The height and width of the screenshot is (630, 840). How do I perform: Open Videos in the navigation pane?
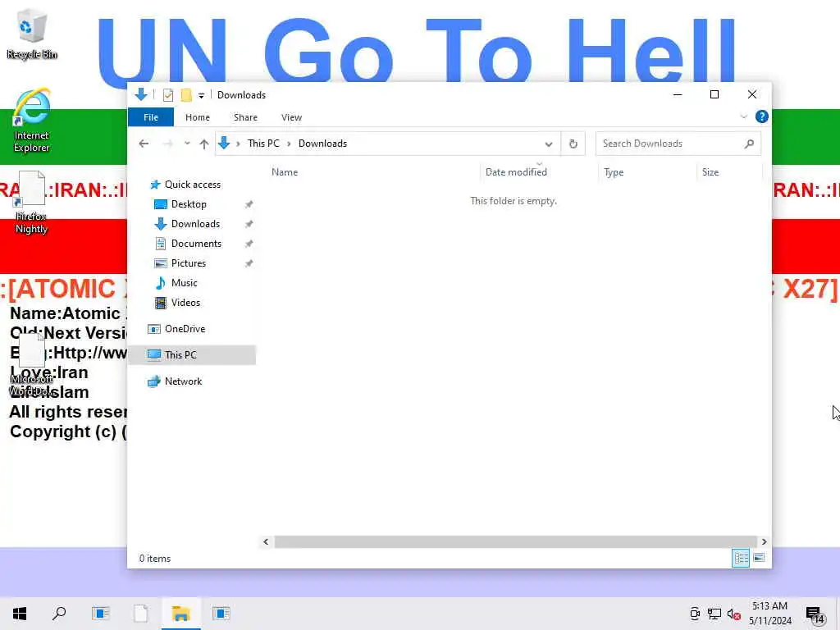coord(185,303)
